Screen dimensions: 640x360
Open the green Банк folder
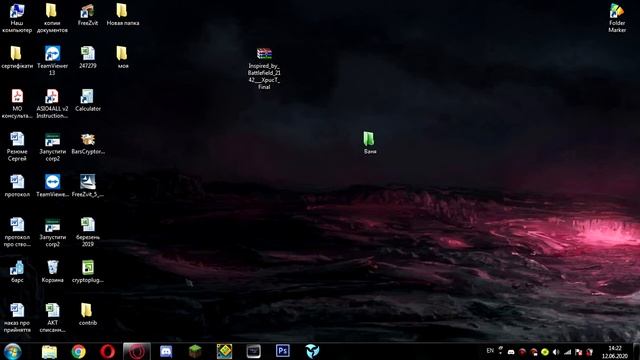(369, 143)
